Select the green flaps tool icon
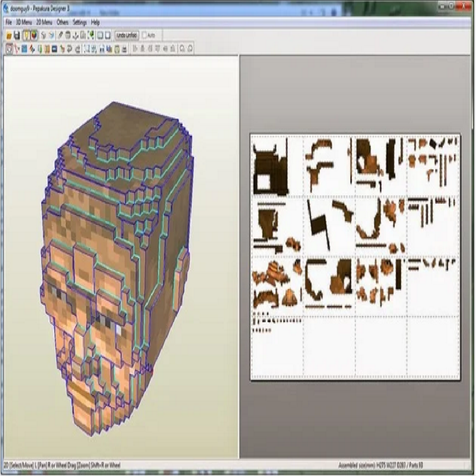Viewport: 476px width, 476px height. pos(40,49)
